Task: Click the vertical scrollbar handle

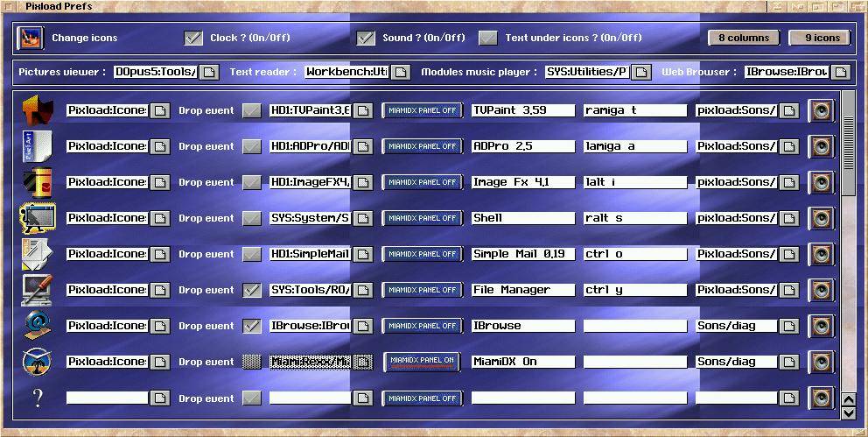Action: [x=848, y=143]
